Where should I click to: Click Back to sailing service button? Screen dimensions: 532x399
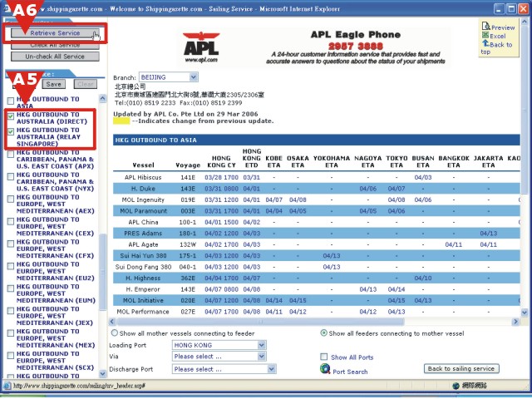tap(461, 368)
